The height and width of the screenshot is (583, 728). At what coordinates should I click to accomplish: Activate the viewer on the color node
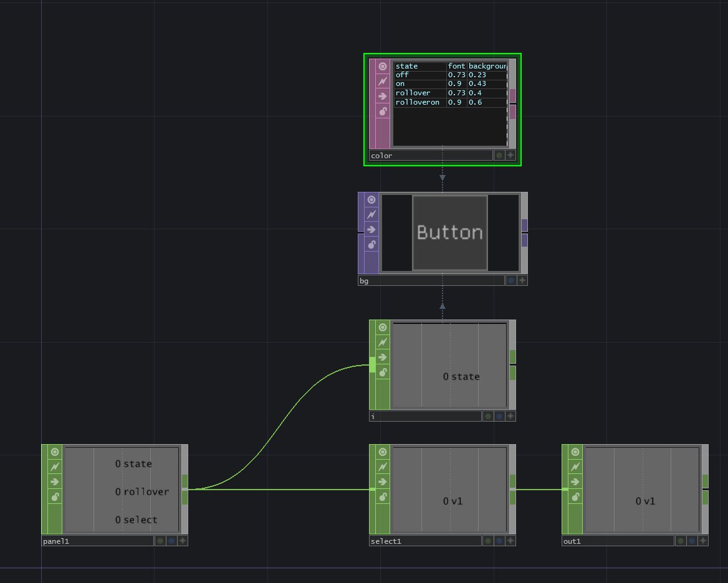click(383, 66)
